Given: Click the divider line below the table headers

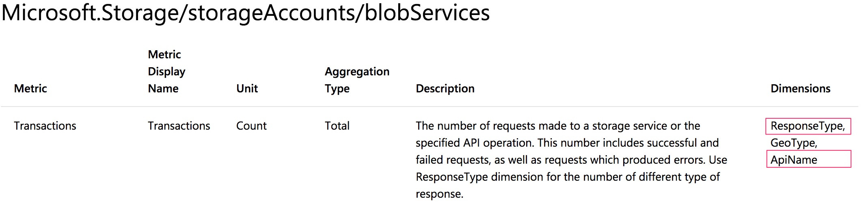Looking at the screenshot, I should pyautogui.click(x=430, y=107).
